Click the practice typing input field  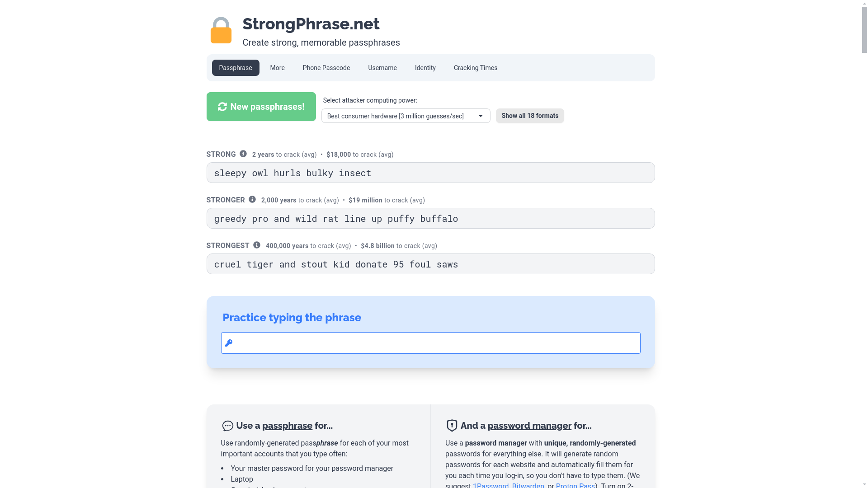click(430, 343)
